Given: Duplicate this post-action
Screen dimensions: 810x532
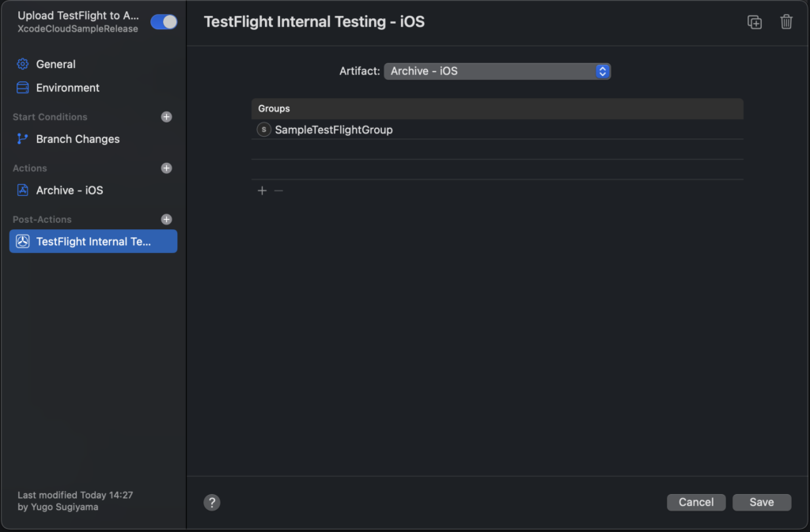Looking at the screenshot, I should pyautogui.click(x=755, y=22).
